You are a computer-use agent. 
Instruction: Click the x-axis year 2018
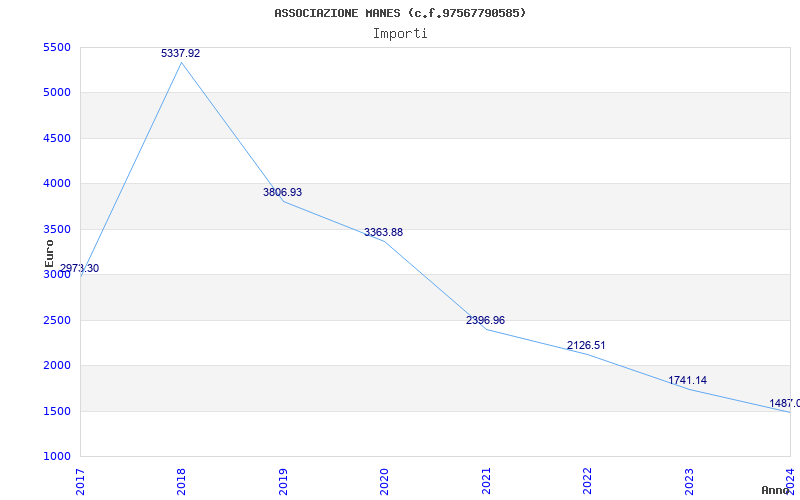point(181,482)
